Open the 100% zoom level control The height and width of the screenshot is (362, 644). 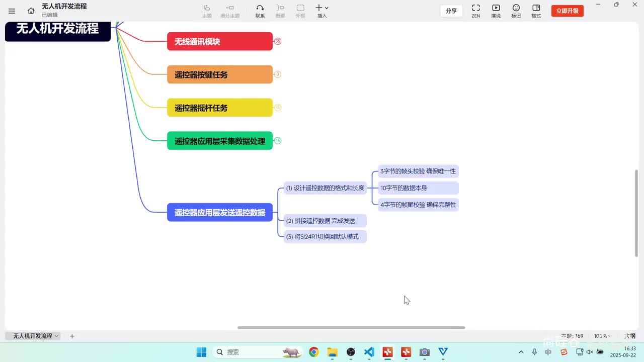(x=603, y=336)
